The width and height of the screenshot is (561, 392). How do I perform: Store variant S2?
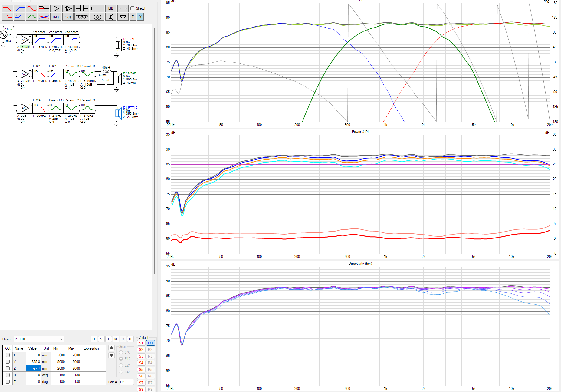click(141, 350)
